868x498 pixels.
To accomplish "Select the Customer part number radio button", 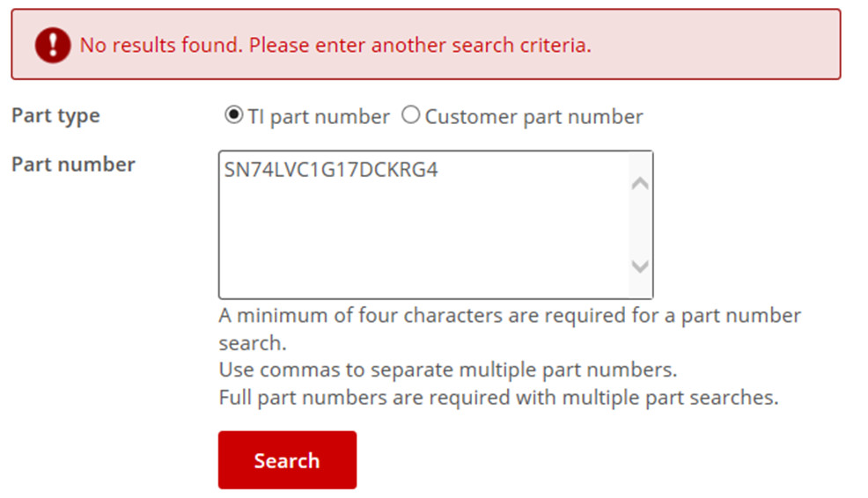I will coord(410,115).
